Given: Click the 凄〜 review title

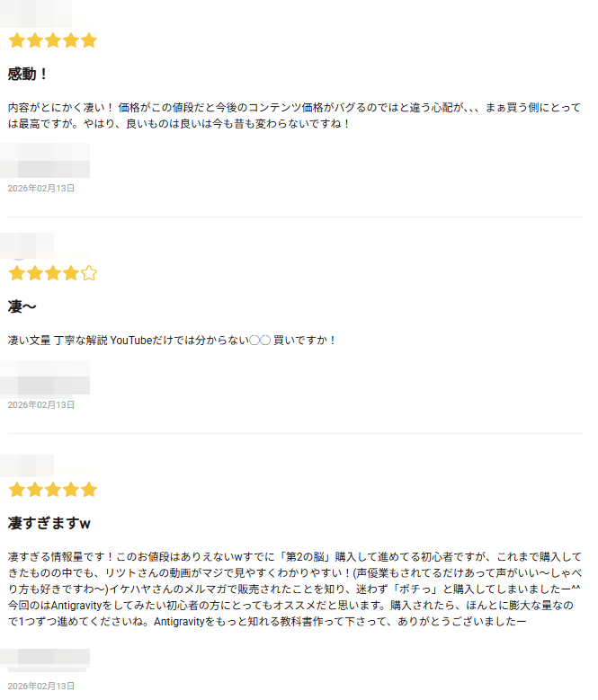Looking at the screenshot, I should 22,306.
